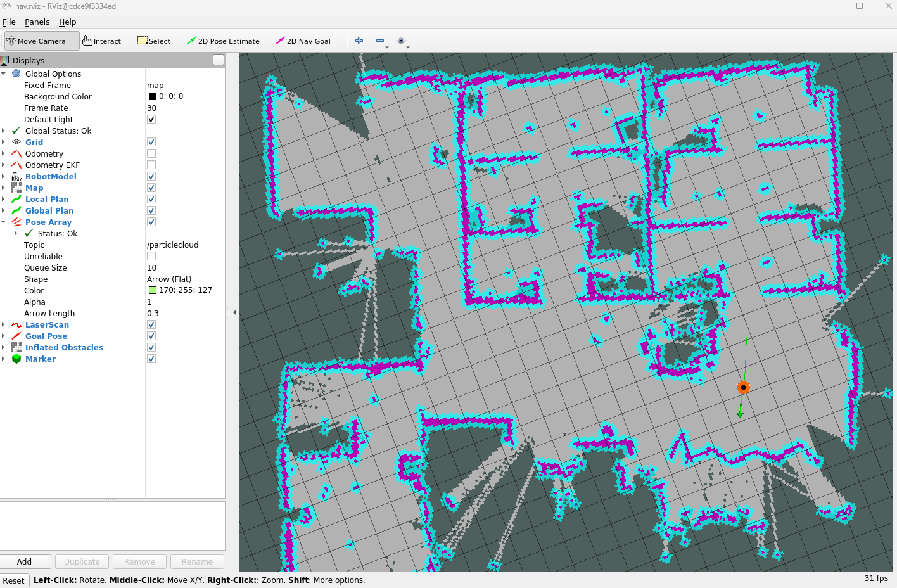The height and width of the screenshot is (588, 897).
Task: Uncheck the RobotModel display checkbox
Action: (x=151, y=176)
